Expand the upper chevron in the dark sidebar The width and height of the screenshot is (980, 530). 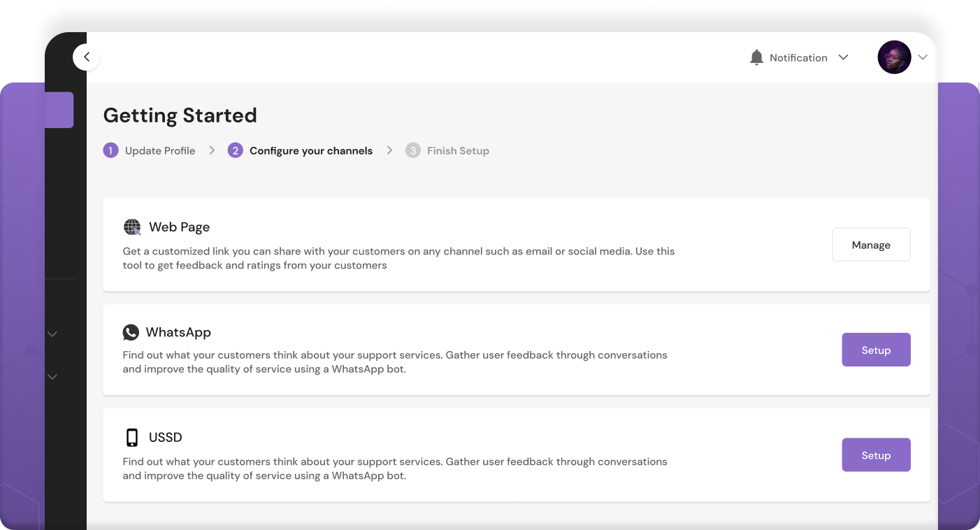tap(52, 334)
